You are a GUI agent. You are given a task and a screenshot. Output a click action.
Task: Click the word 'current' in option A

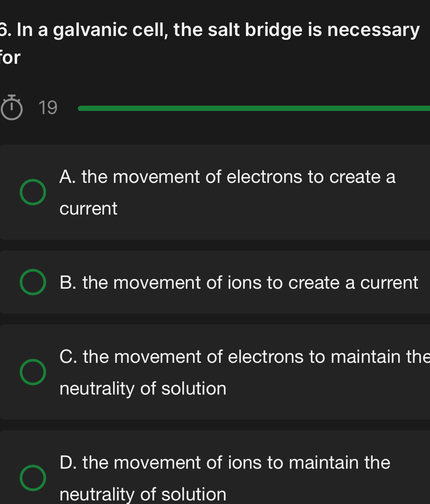pyautogui.click(x=88, y=208)
